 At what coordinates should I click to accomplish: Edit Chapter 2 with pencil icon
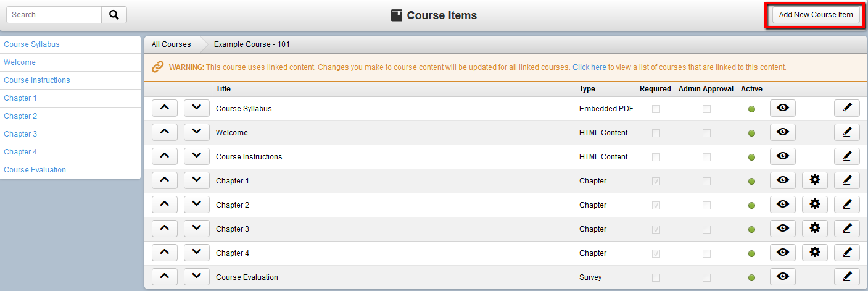coord(846,205)
